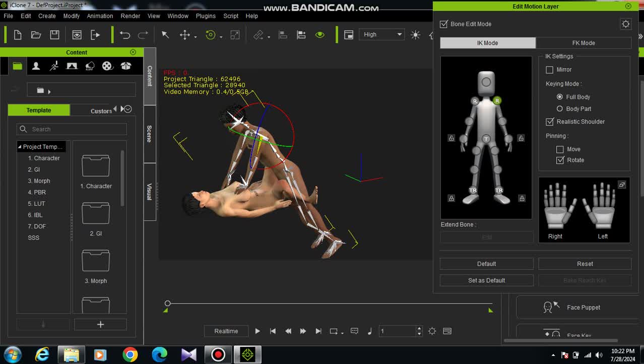644x364 pixels.
Task: Switch to the FK Mode tab
Action: (x=583, y=43)
